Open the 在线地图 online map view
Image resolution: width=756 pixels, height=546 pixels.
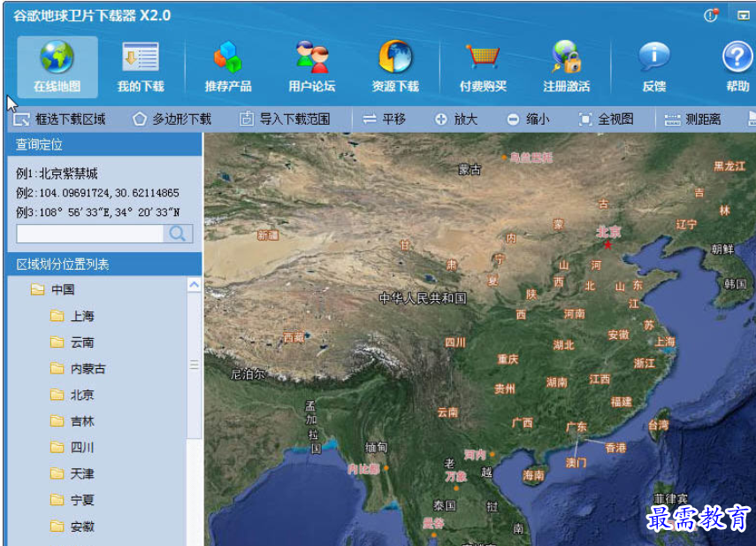coord(57,67)
